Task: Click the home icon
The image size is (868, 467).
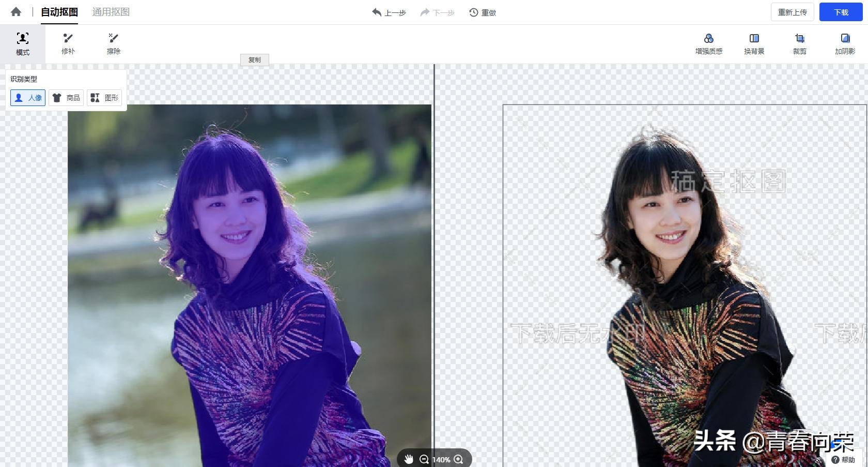Action: coord(16,12)
